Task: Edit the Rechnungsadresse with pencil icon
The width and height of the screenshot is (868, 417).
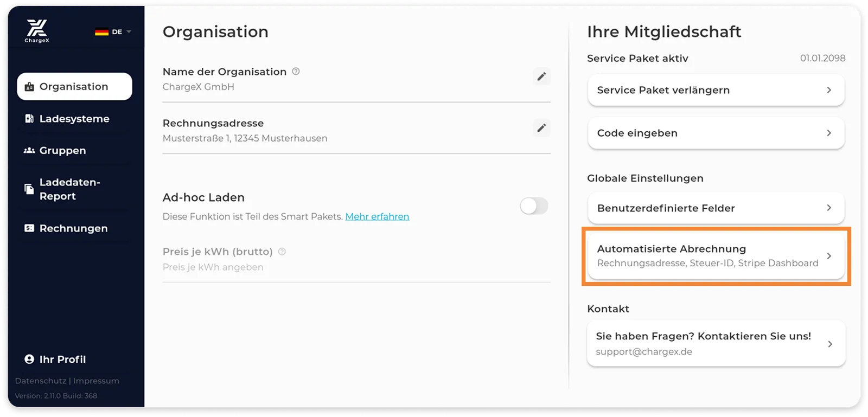Action: [x=541, y=128]
